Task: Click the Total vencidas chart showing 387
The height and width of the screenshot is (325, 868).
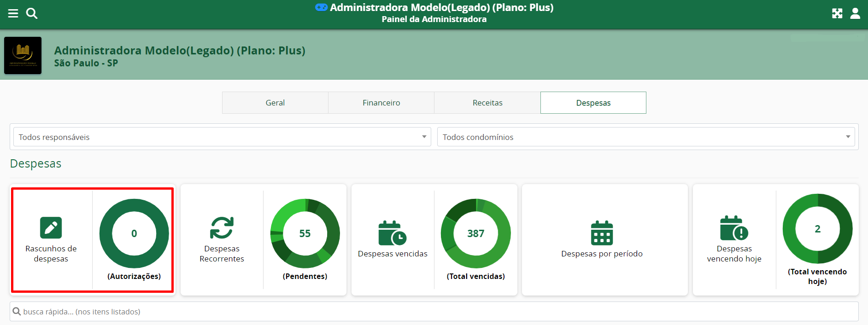Action: [475, 233]
